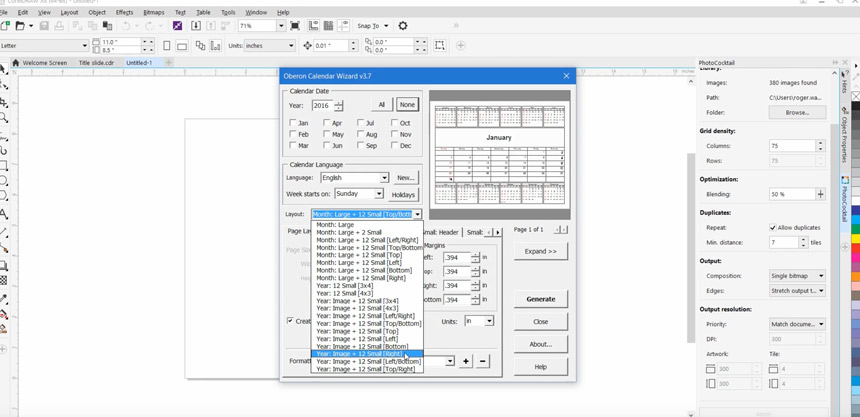
Task: Select the Interactive fill bucket tool
Action: (x=3, y=314)
